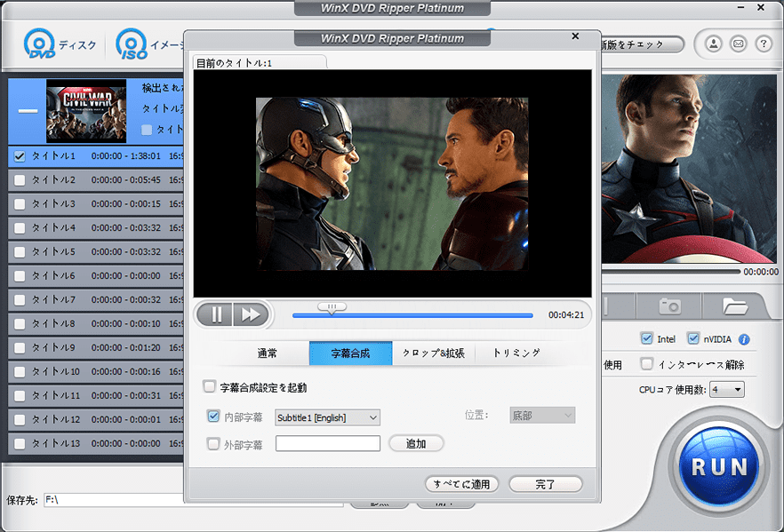Check the タイトル2 checkbox

pyautogui.click(x=20, y=180)
